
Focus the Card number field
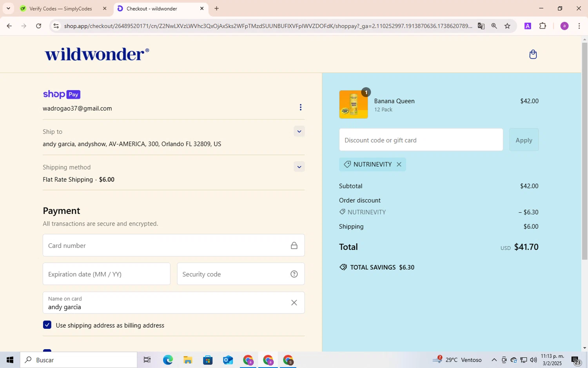pos(174,246)
